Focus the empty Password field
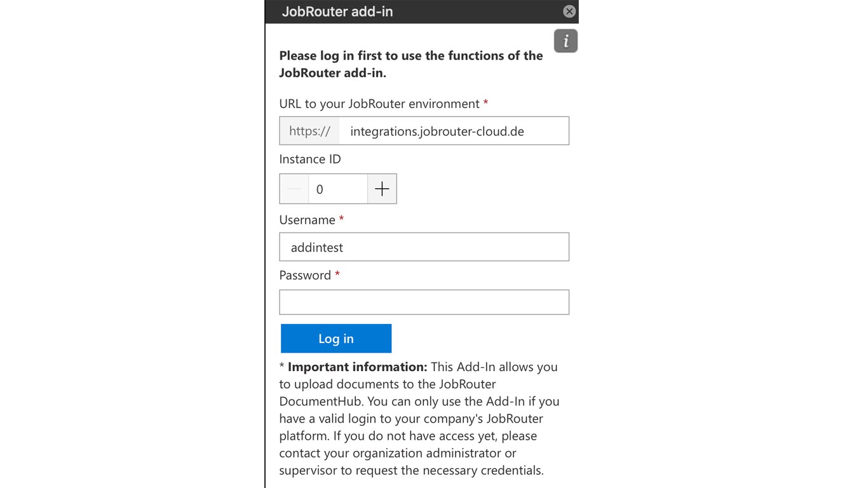 point(424,302)
